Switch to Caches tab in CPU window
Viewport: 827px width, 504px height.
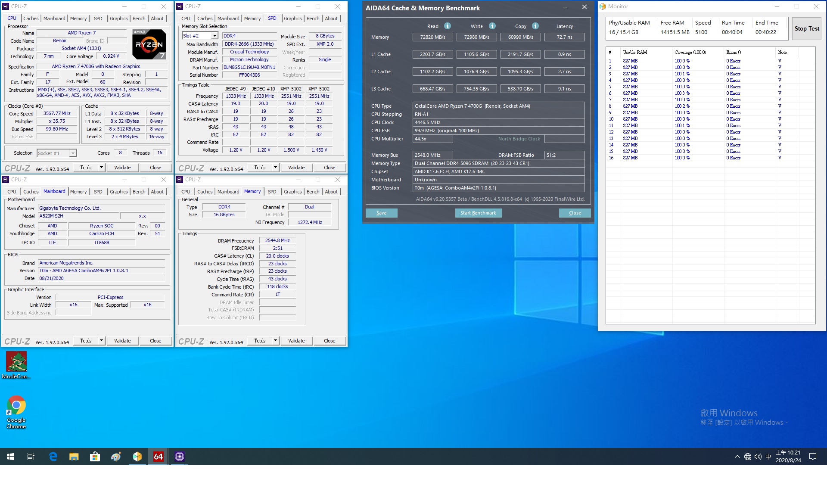[x=31, y=19]
